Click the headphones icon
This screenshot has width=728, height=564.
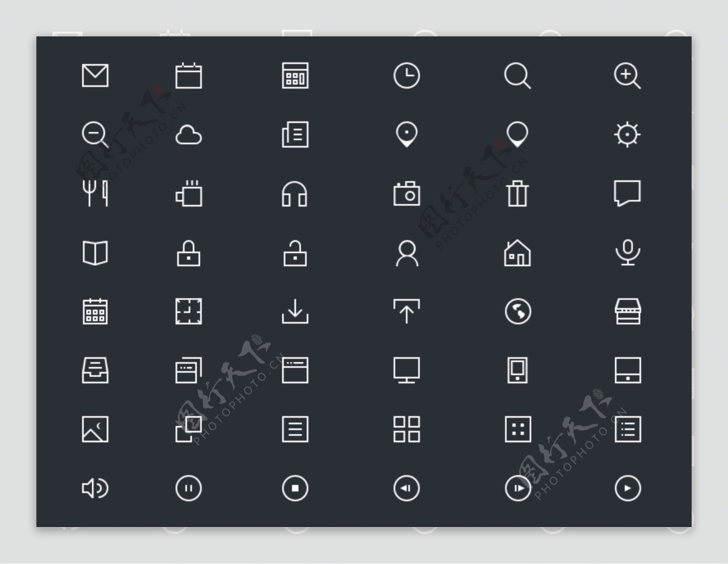click(x=295, y=194)
